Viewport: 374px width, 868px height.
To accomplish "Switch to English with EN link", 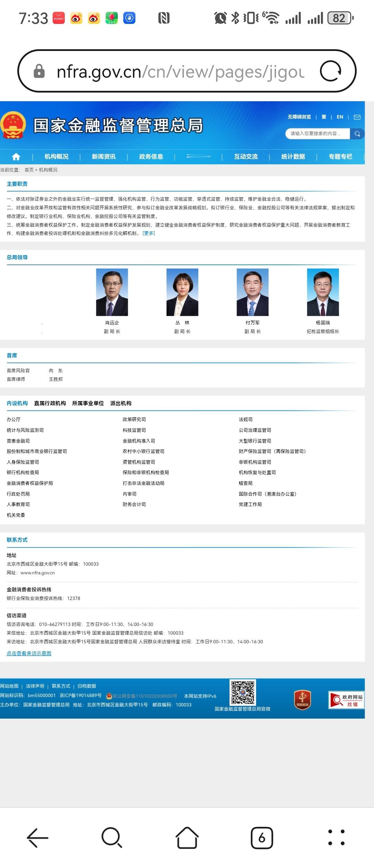I will pyautogui.click(x=340, y=117).
